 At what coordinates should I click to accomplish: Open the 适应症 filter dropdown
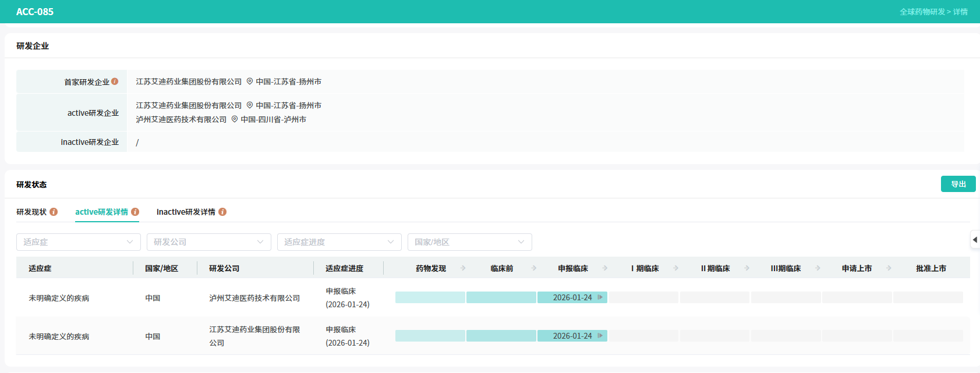tap(78, 242)
